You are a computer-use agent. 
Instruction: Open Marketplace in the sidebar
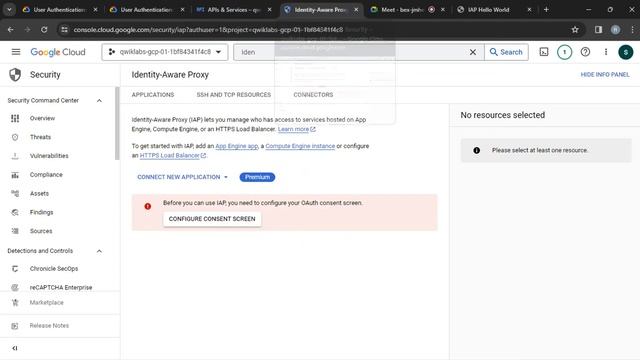click(46, 302)
